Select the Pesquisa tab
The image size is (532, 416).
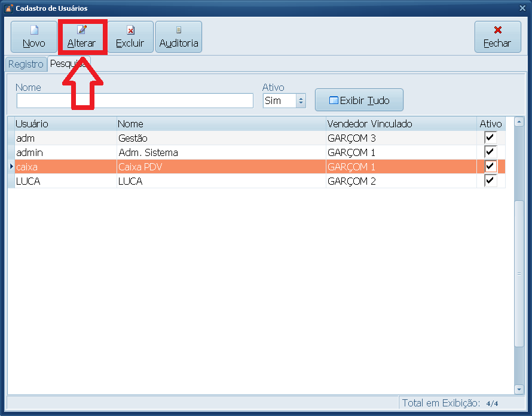[x=69, y=64]
